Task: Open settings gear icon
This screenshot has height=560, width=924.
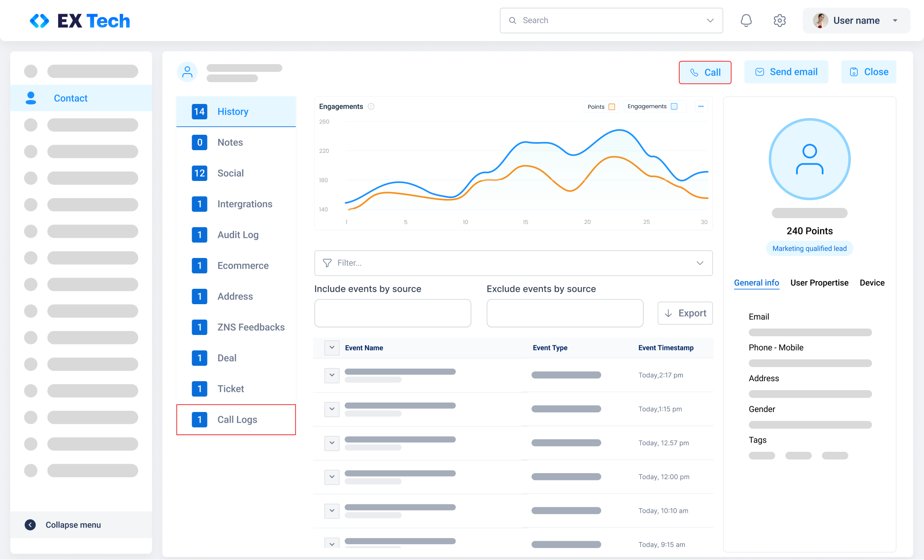Action: [x=779, y=21]
